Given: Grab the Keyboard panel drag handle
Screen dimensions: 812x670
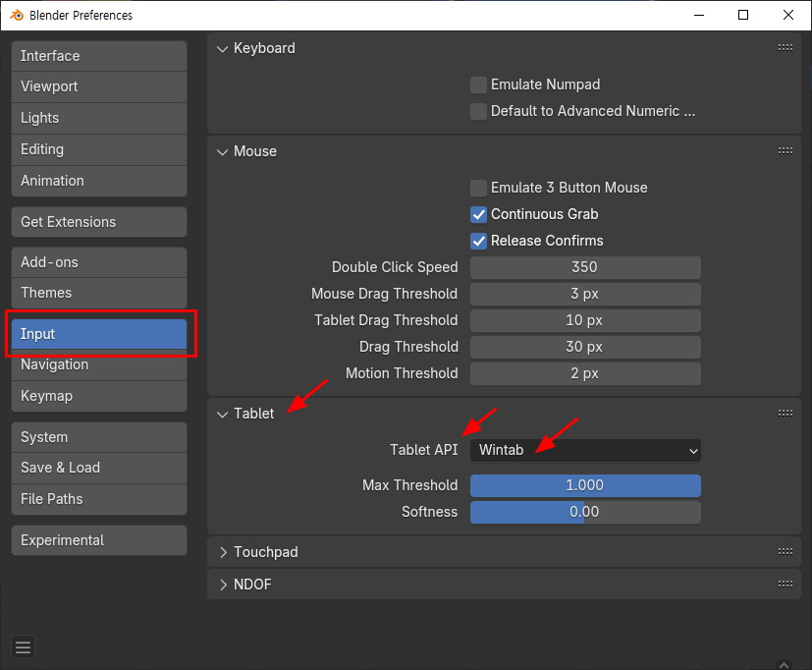Looking at the screenshot, I should pos(785,48).
